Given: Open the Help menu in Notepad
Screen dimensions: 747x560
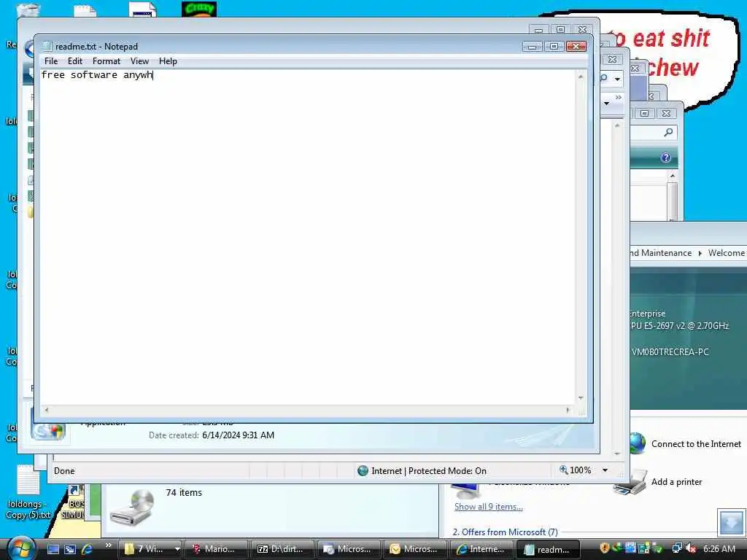Looking at the screenshot, I should (168, 61).
